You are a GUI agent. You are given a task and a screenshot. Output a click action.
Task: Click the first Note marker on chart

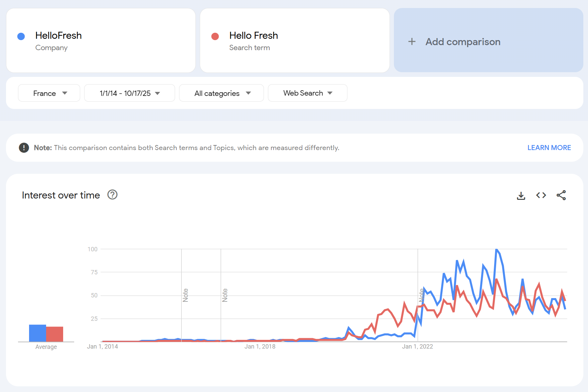point(185,295)
